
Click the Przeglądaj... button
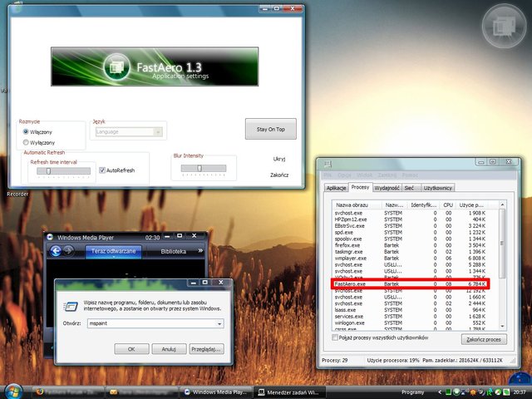point(207,349)
